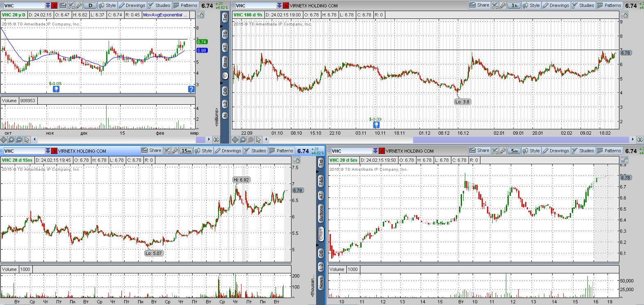Open AT sidebar tab near top

tap(225, 48)
